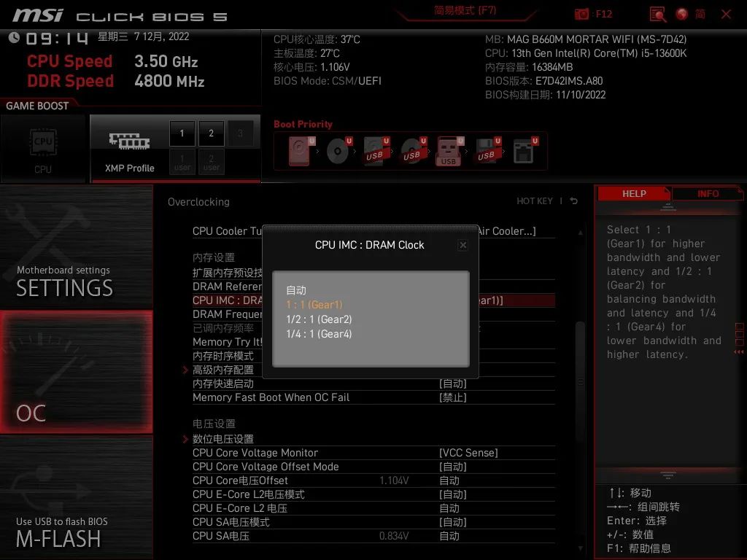Enable XMP profile 1
Image resolution: width=747 pixels, height=560 pixels.
pos(182,133)
